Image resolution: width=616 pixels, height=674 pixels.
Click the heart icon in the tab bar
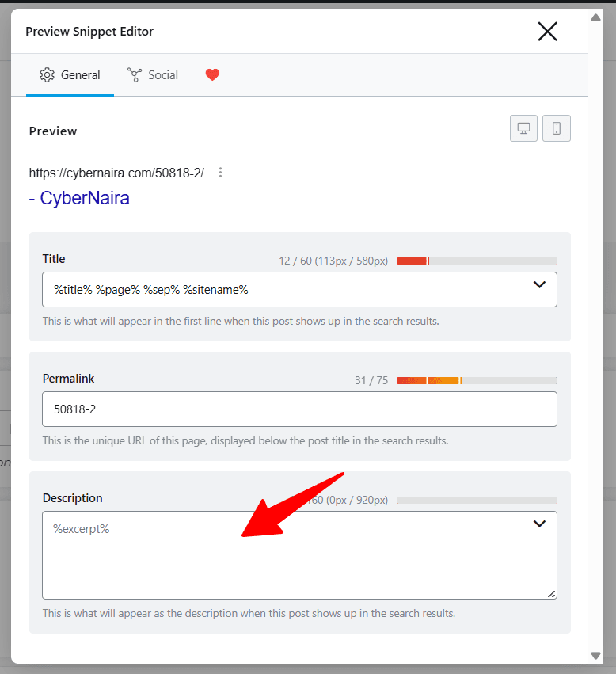click(211, 74)
